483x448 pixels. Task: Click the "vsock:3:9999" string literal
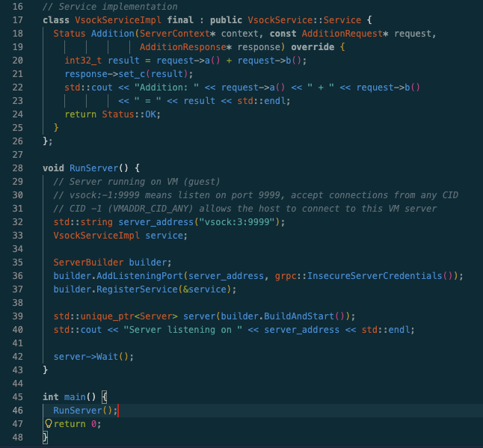pos(236,222)
